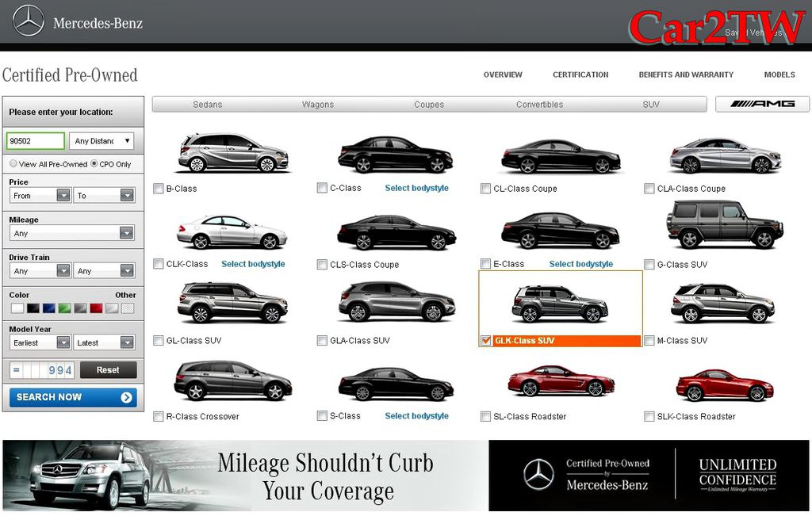
Task: Pick the red color swatch
Action: click(x=96, y=308)
